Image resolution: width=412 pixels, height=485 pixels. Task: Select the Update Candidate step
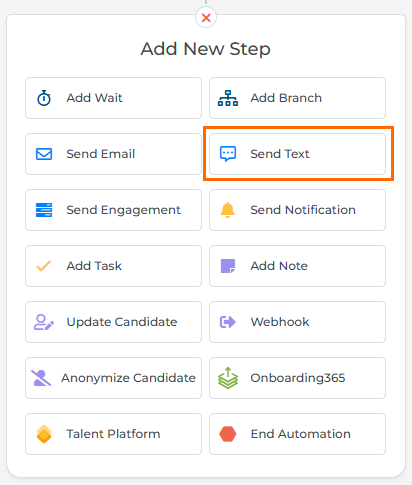tap(113, 322)
